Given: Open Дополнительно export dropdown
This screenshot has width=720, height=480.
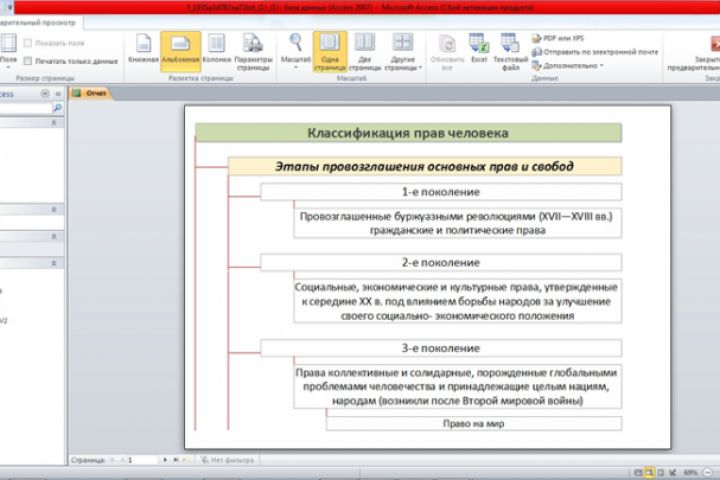Looking at the screenshot, I should 568,66.
